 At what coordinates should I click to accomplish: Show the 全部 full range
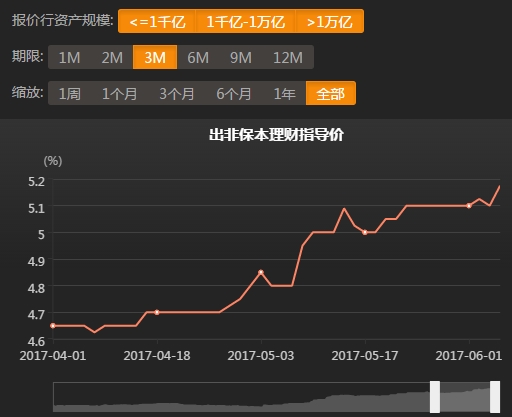331,93
